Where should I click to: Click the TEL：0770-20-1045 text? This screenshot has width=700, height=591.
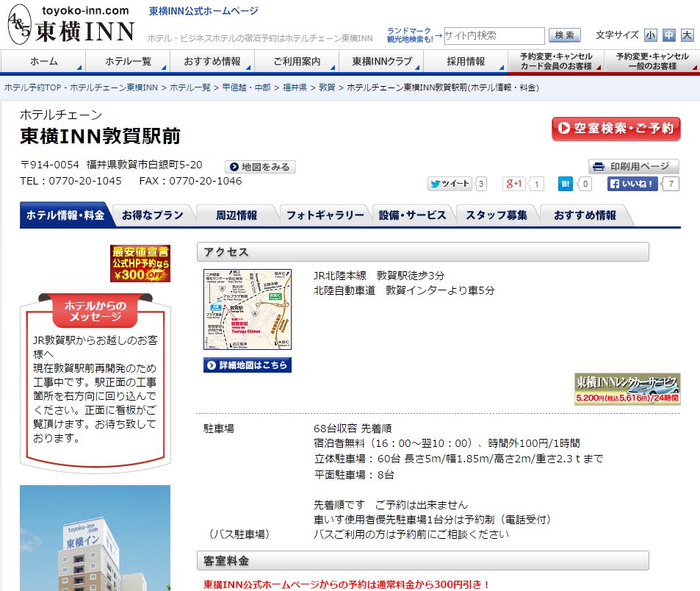pyautogui.click(x=71, y=181)
